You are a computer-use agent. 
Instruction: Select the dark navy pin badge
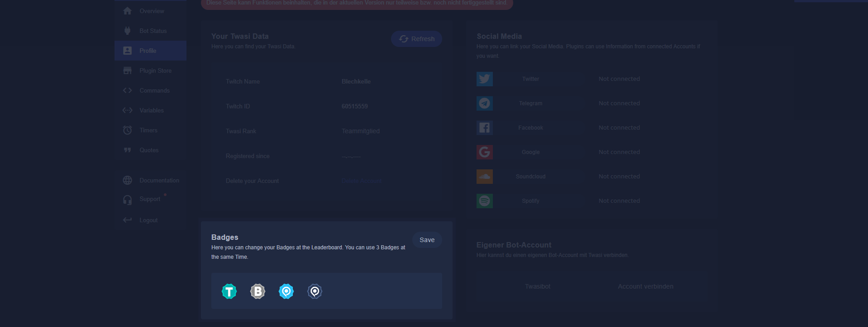(x=315, y=291)
